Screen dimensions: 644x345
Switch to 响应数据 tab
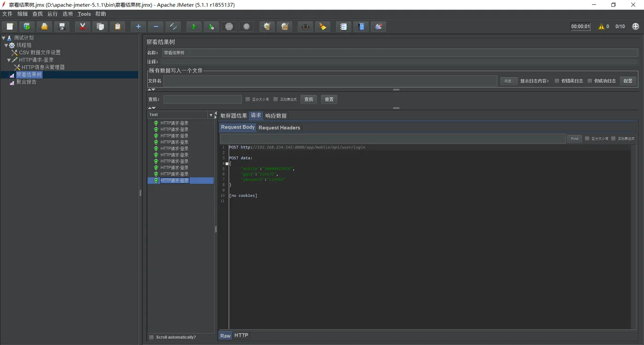(276, 115)
